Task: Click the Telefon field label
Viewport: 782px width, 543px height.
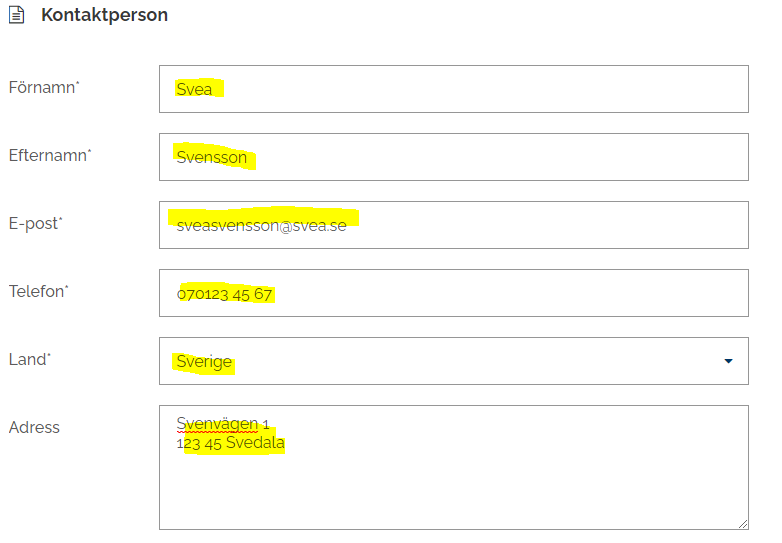Action: pos(37,292)
